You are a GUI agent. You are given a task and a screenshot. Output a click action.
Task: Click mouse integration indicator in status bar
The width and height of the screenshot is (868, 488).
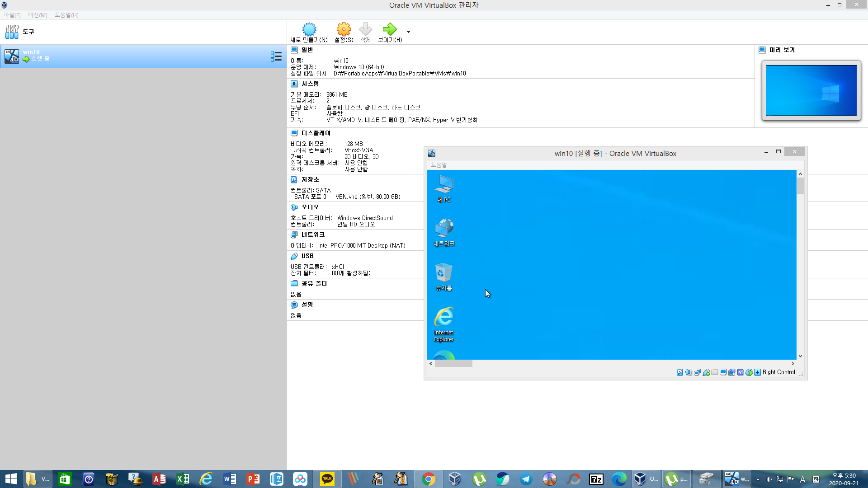tap(749, 372)
